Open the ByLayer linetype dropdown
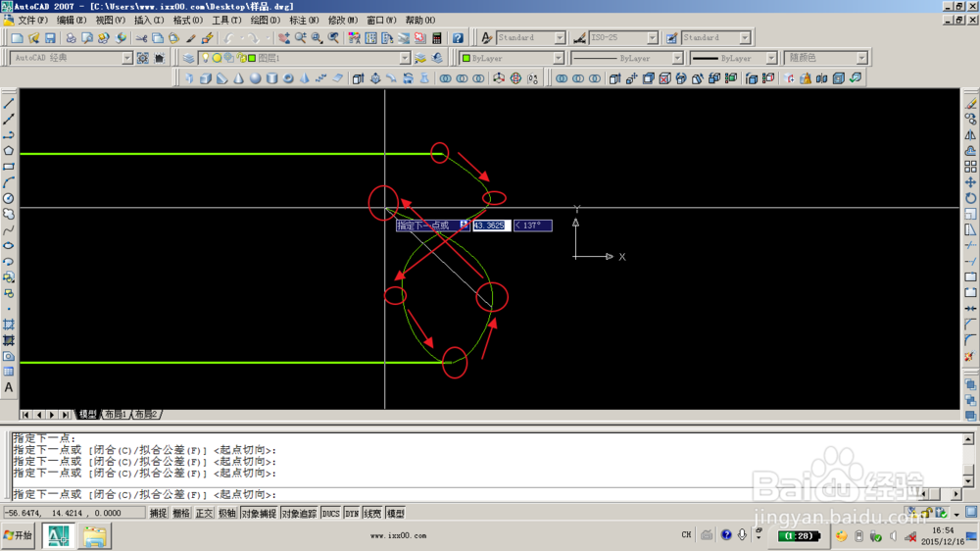The image size is (980, 551). (x=677, y=58)
